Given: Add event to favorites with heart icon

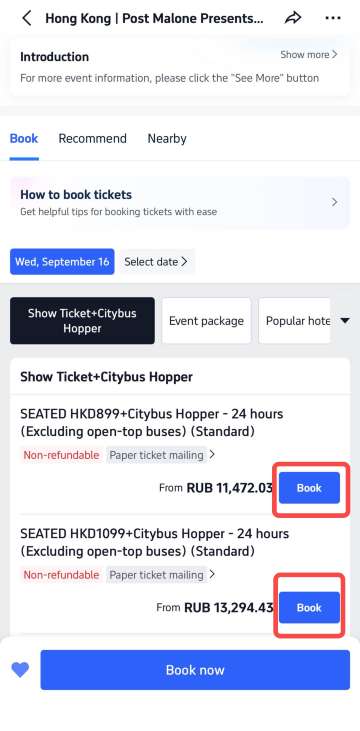Looking at the screenshot, I should pyautogui.click(x=20, y=670).
